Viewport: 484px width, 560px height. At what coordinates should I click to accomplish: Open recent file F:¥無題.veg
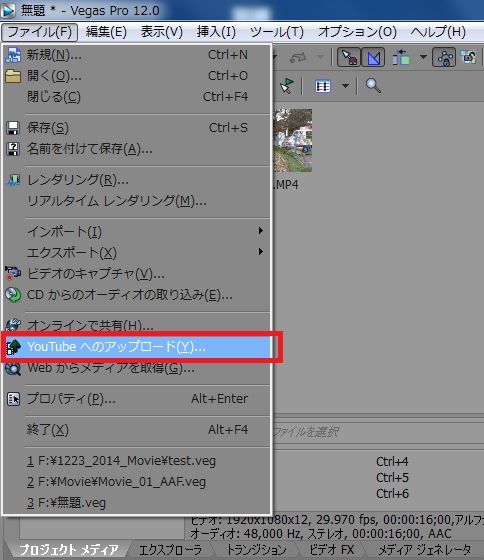(137, 503)
